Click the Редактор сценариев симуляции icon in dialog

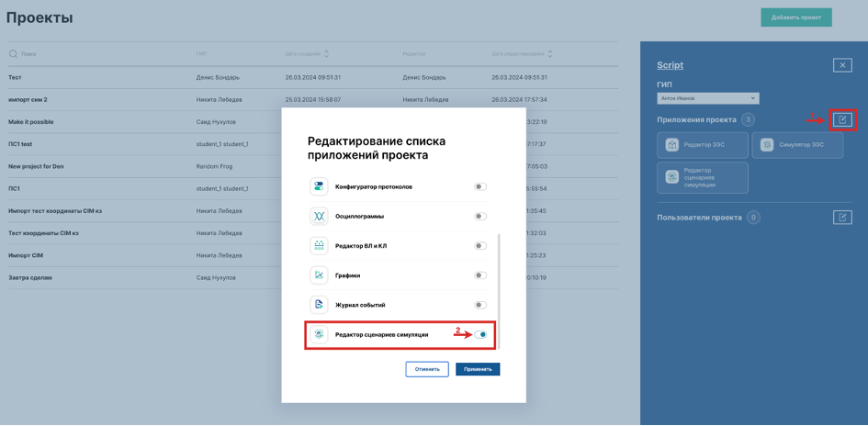coord(319,335)
